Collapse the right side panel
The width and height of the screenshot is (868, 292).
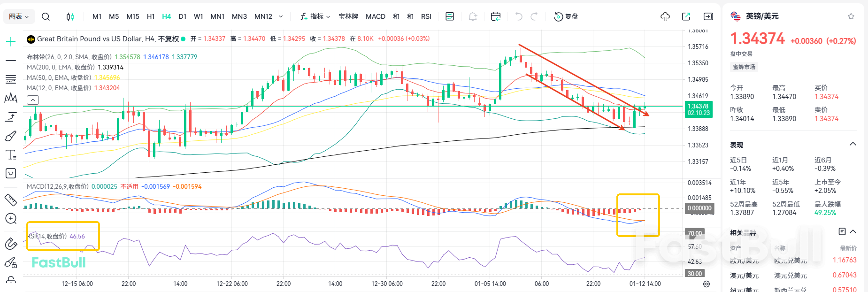tap(708, 16)
